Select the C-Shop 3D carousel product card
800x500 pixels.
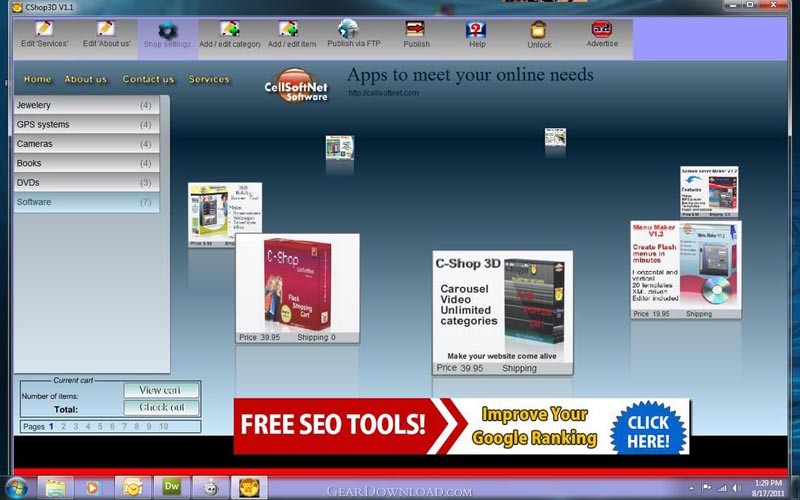click(x=503, y=312)
